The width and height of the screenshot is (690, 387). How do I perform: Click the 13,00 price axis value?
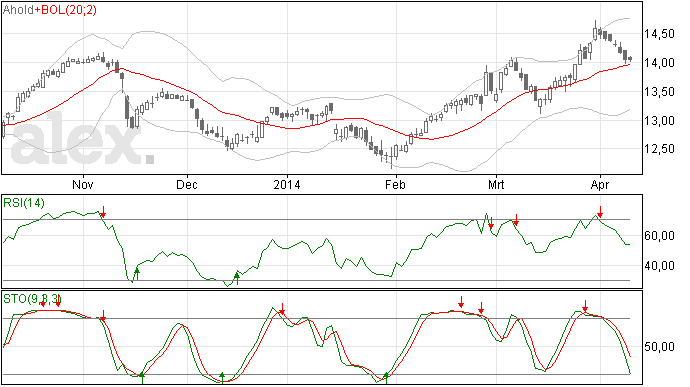659,120
